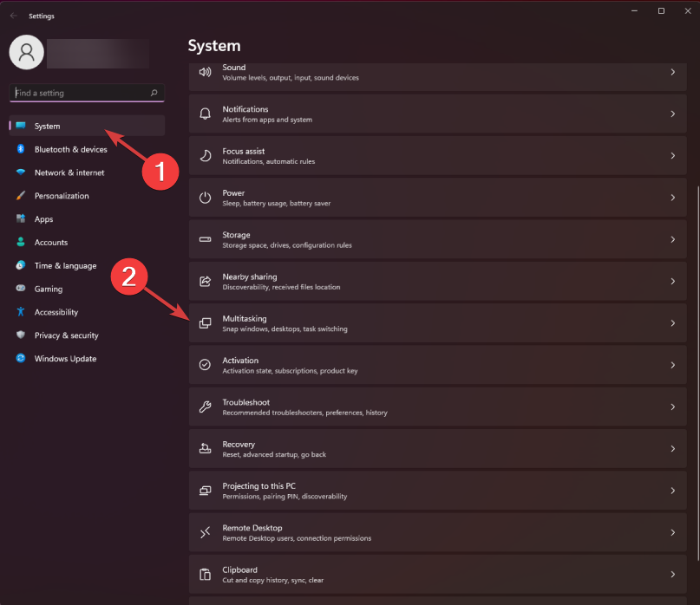Expand the Multitasking row chevron
Image resolution: width=700 pixels, height=605 pixels.
click(672, 322)
